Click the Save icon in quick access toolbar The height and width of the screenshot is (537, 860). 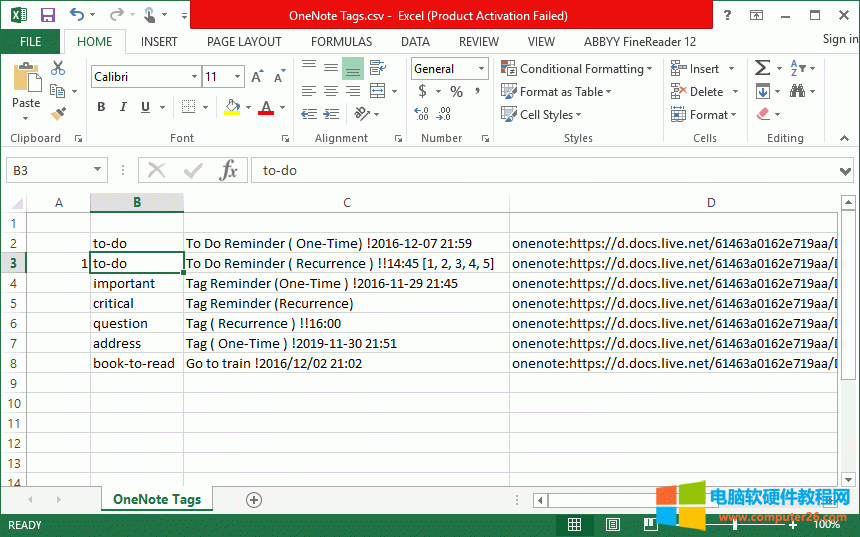(x=47, y=15)
